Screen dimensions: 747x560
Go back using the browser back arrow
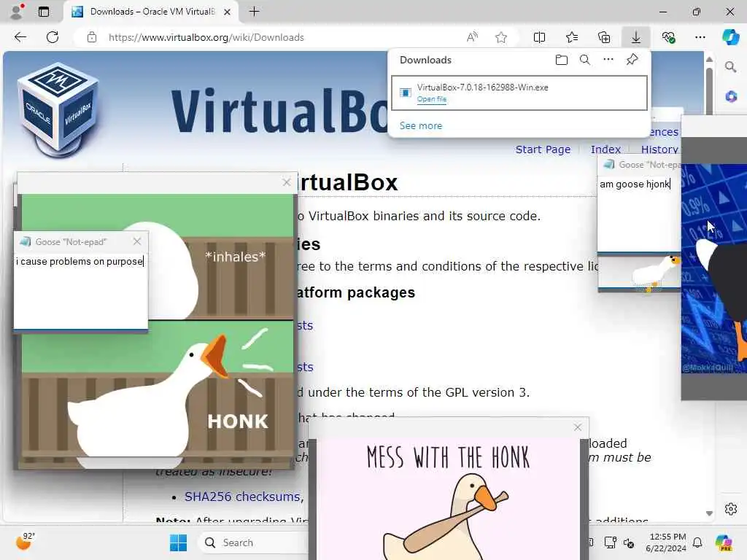(20, 37)
